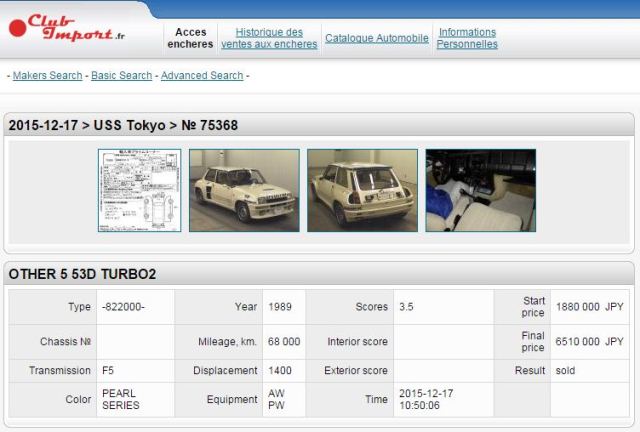Open the front view car photo
The image size is (640, 432).
[x=244, y=190]
